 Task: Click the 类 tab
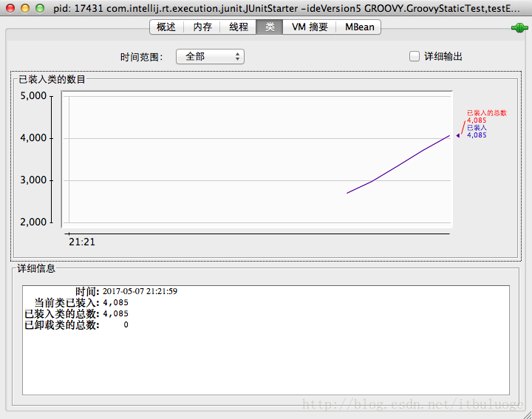tap(270, 27)
